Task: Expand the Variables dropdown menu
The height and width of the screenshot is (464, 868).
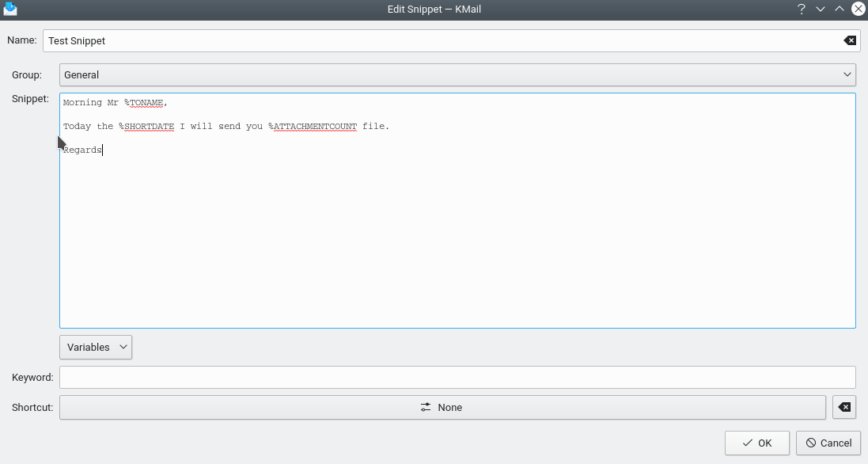Action: coord(96,347)
